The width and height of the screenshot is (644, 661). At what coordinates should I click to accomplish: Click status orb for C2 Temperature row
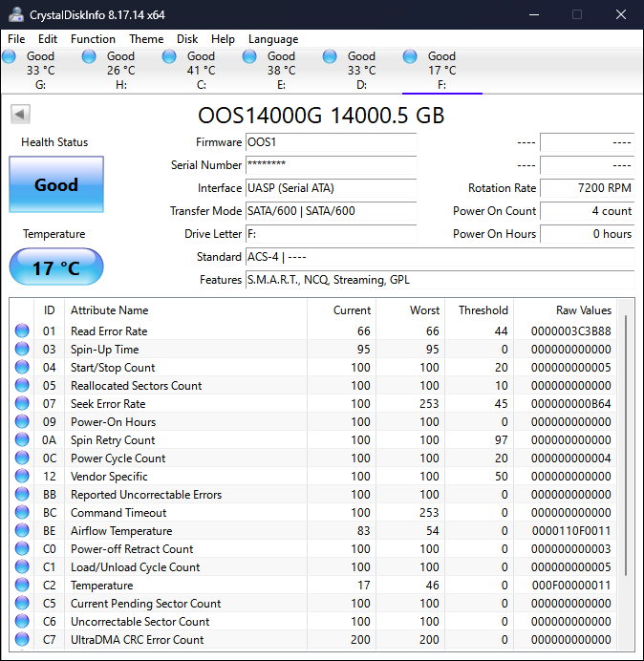pyautogui.click(x=22, y=585)
